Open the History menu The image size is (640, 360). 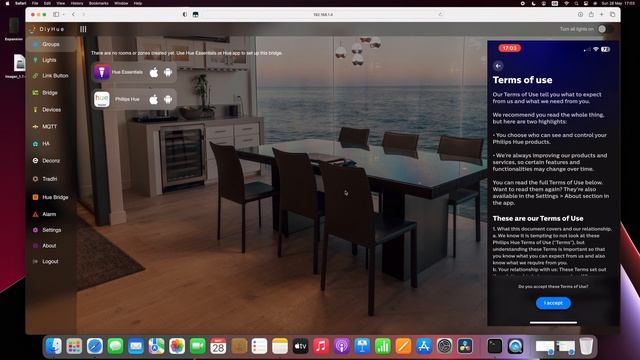77,3
